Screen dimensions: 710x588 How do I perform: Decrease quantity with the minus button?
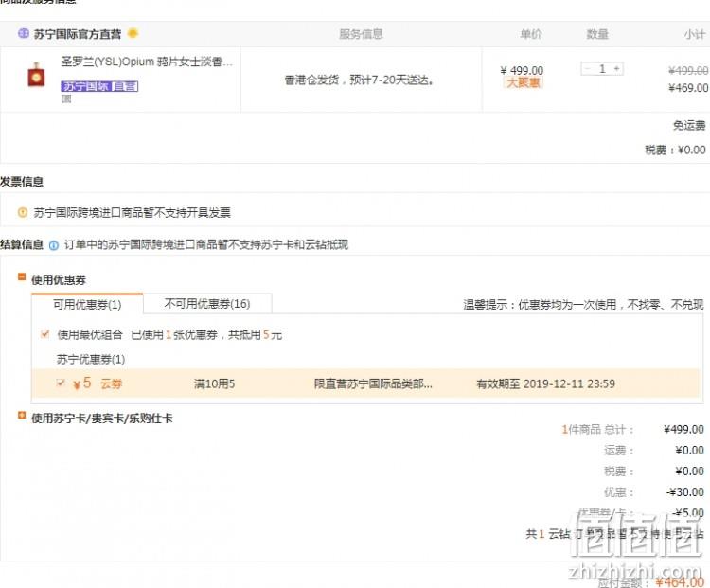click(588, 69)
